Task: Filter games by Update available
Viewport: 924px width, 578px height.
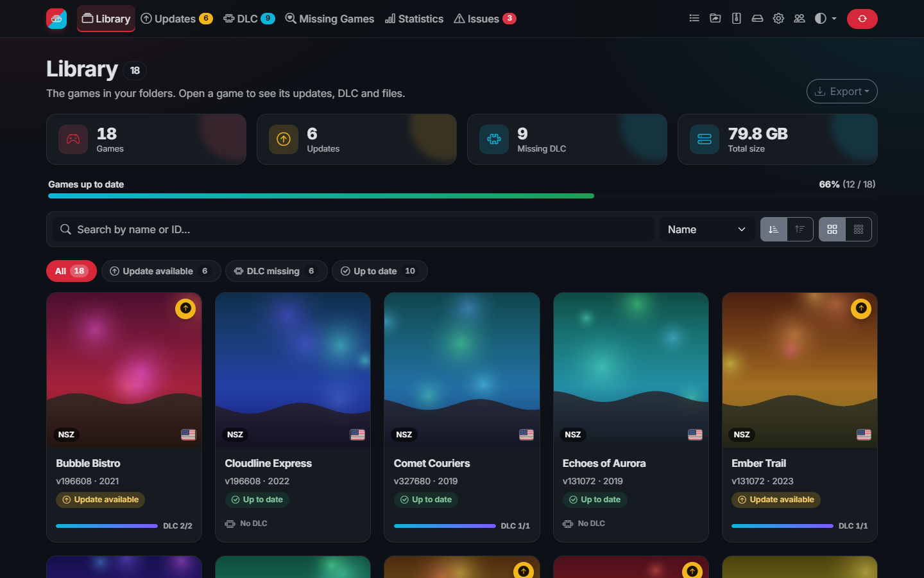Action: [x=161, y=271]
